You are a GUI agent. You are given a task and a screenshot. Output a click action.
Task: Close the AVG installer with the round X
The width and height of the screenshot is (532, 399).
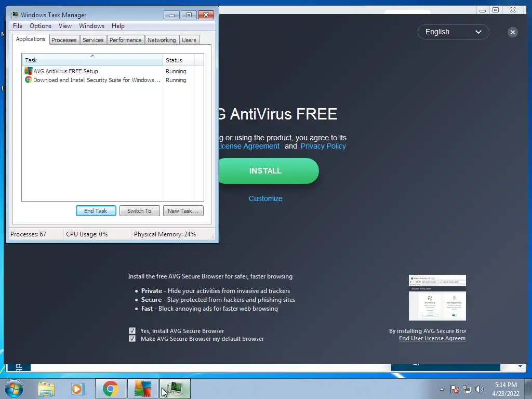pos(513,32)
